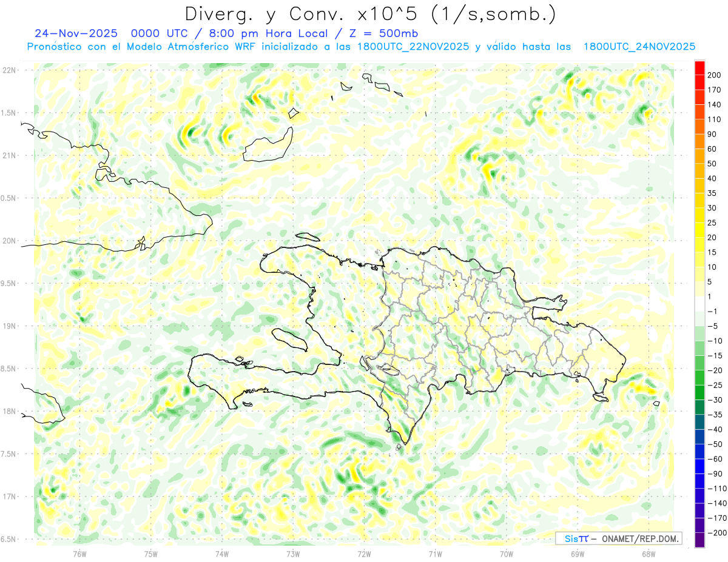Click the '73W' longitude label
Image resolution: width=728 pixels, height=562 pixels.
point(293,554)
